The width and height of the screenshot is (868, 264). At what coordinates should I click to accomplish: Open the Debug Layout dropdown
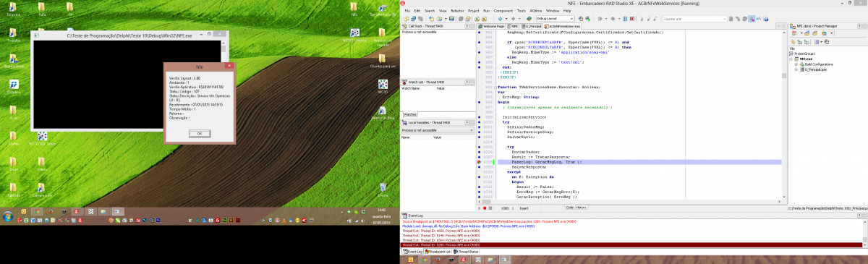(x=555, y=19)
